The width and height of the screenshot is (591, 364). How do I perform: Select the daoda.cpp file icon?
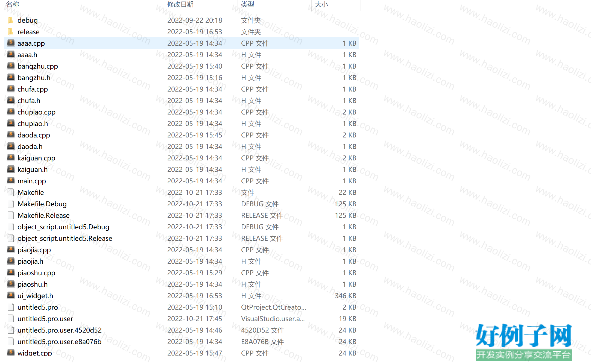click(11, 135)
